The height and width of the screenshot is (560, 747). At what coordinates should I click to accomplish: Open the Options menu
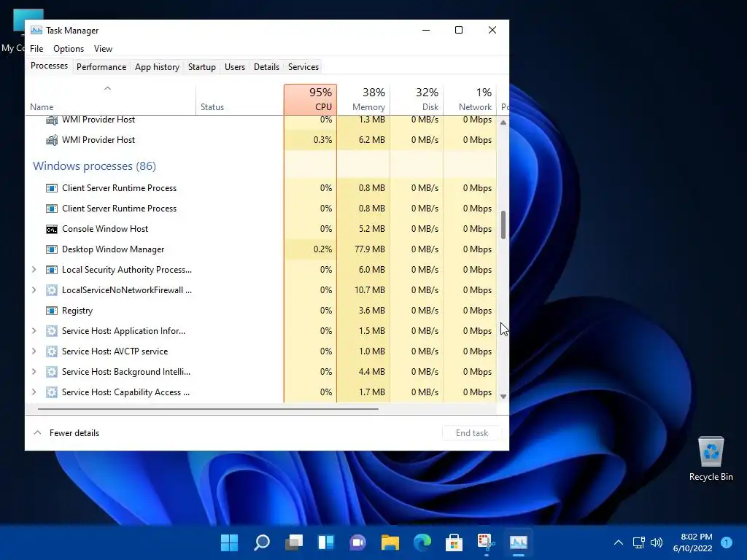pyautogui.click(x=69, y=49)
